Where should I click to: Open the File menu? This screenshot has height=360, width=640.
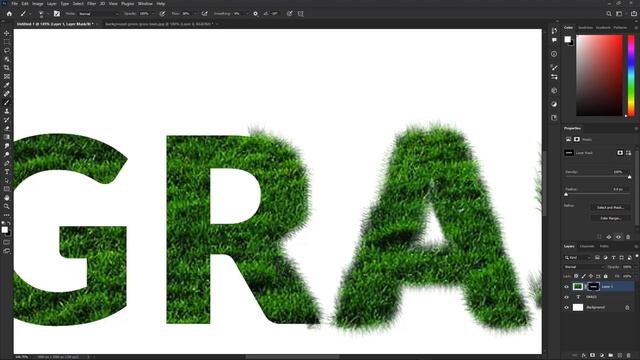(14, 4)
